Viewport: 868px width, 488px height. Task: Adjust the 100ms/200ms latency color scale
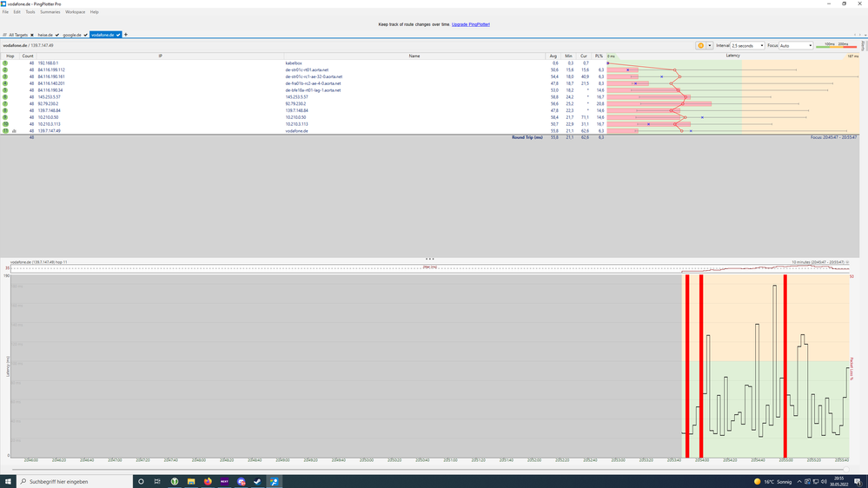coord(836,45)
